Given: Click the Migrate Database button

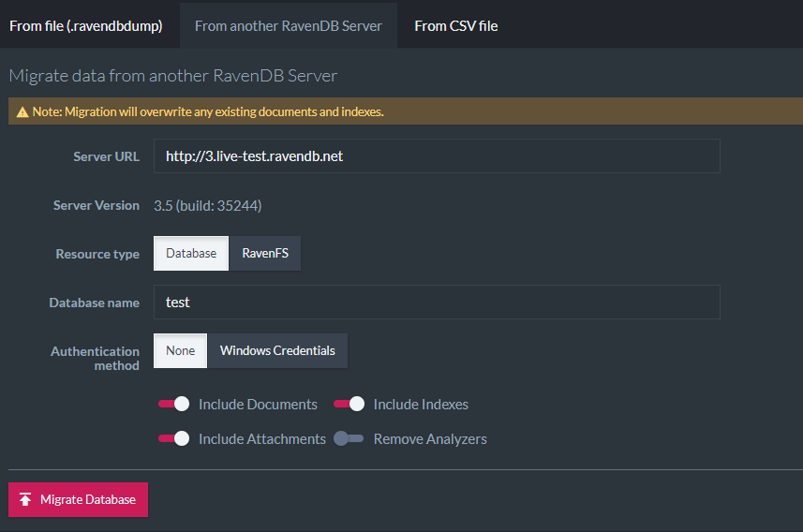Looking at the screenshot, I should (79, 500).
